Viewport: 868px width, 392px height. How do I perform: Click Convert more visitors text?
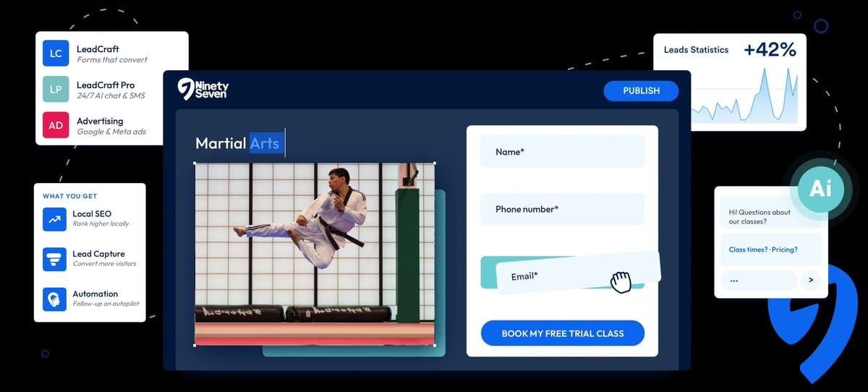(x=104, y=264)
